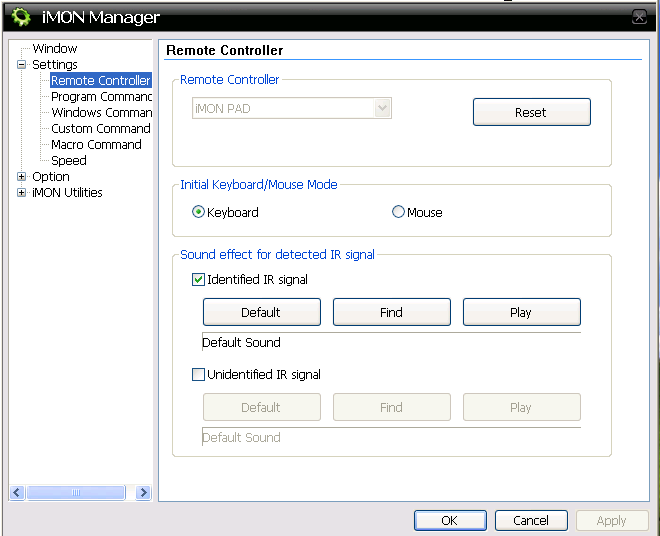Click the Identified signal Default Sound field
Screen dimensions: 660x536
[391, 342]
